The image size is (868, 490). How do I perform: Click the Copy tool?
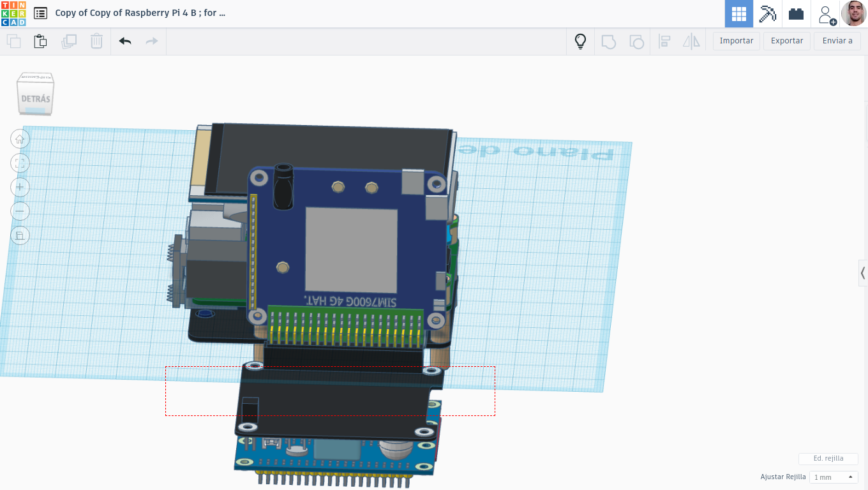tap(13, 41)
